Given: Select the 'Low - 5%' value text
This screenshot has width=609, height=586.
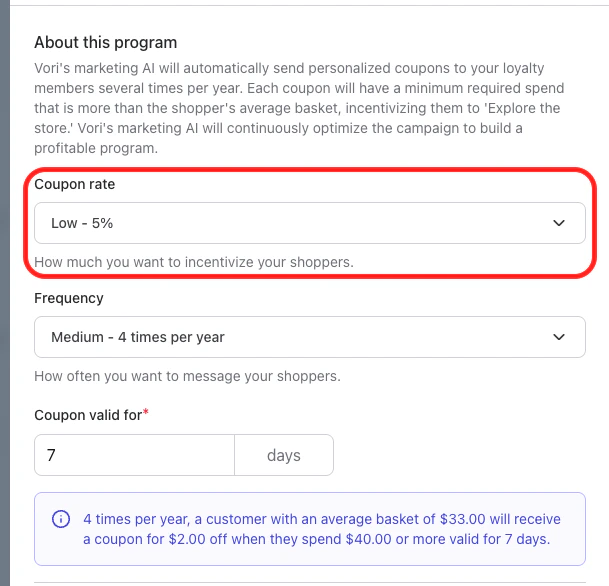Looking at the screenshot, I should (x=82, y=224).
